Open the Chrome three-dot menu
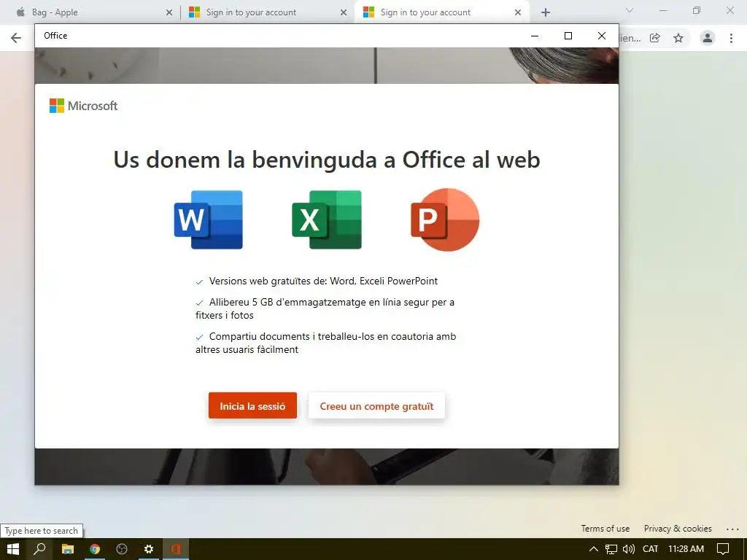Screen dimensions: 747x560 click(x=731, y=38)
